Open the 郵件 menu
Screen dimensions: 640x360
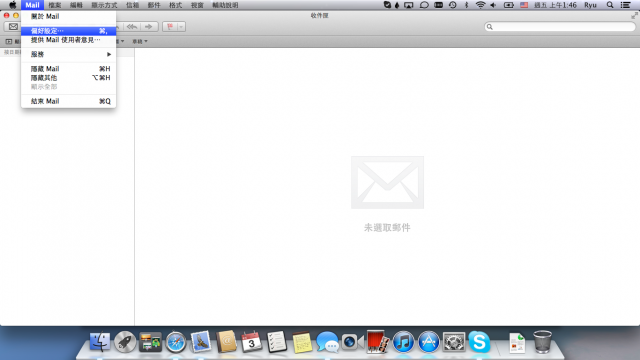coord(154,5)
